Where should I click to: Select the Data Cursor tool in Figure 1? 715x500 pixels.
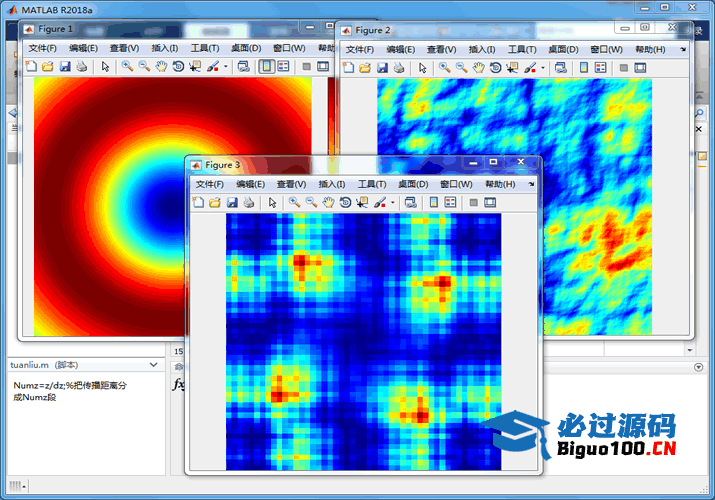(194, 66)
